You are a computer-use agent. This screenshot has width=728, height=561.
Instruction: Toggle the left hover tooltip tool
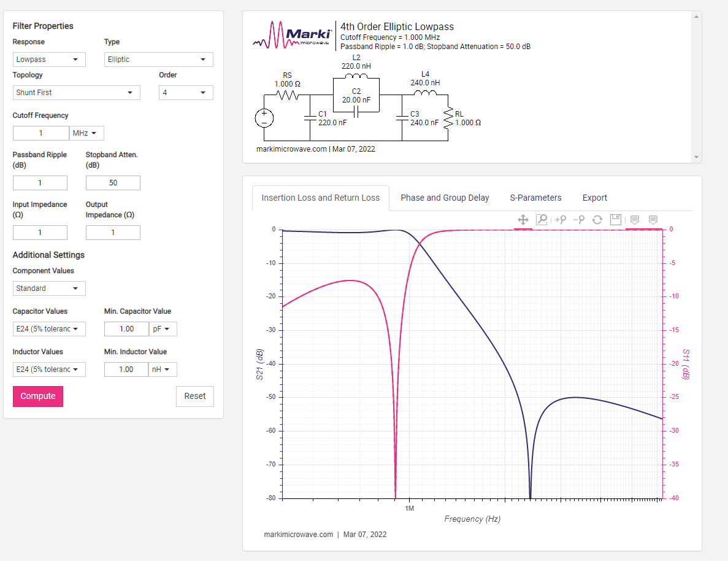(x=635, y=220)
